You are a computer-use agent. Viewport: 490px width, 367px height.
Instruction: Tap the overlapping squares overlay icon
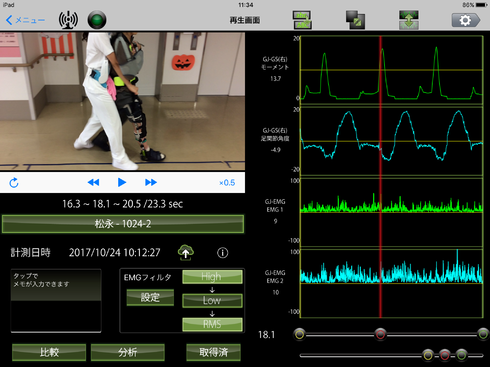pyautogui.click(x=355, y=20)
